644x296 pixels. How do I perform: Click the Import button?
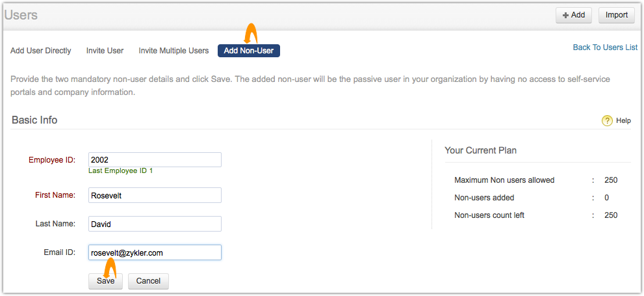coord(616,15)
